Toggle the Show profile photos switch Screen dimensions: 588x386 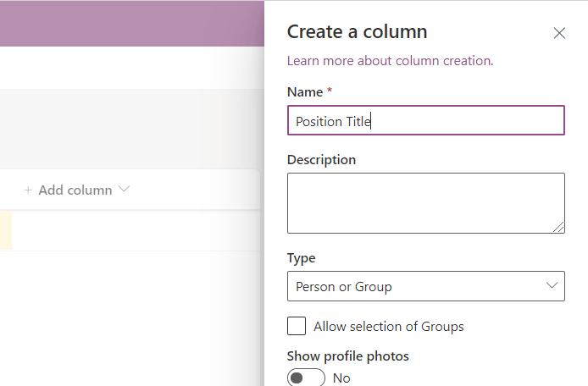306,378
